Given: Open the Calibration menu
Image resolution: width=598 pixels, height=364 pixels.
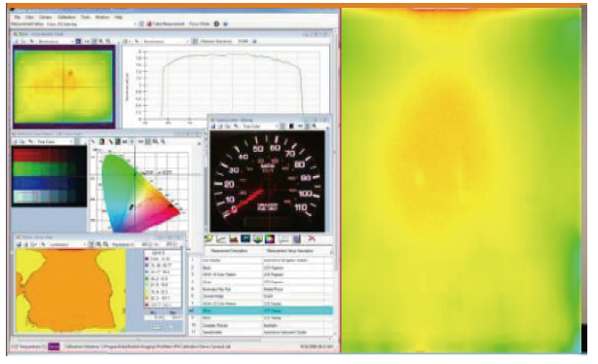Looking at the screenshot, I should pos(66,18).
